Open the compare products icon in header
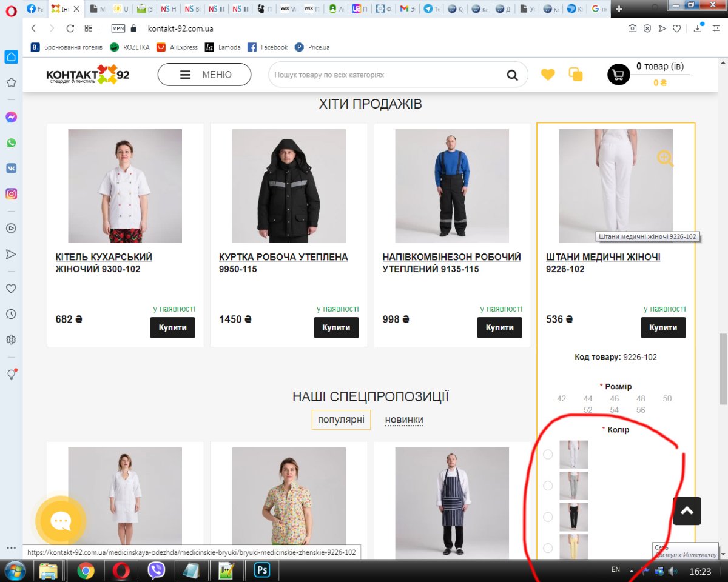 pyautogui.click(x=575, y=75)
